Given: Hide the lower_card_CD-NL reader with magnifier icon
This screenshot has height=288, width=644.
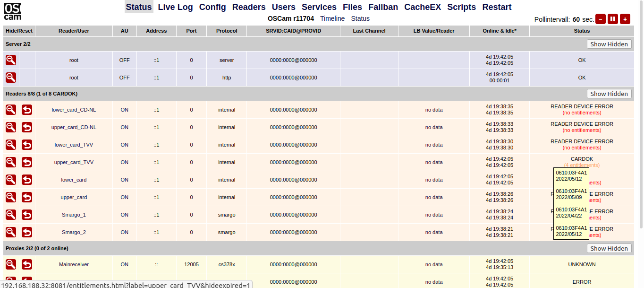Looking at the screenshot, I should pyautogui.click(x=11, y=110).
